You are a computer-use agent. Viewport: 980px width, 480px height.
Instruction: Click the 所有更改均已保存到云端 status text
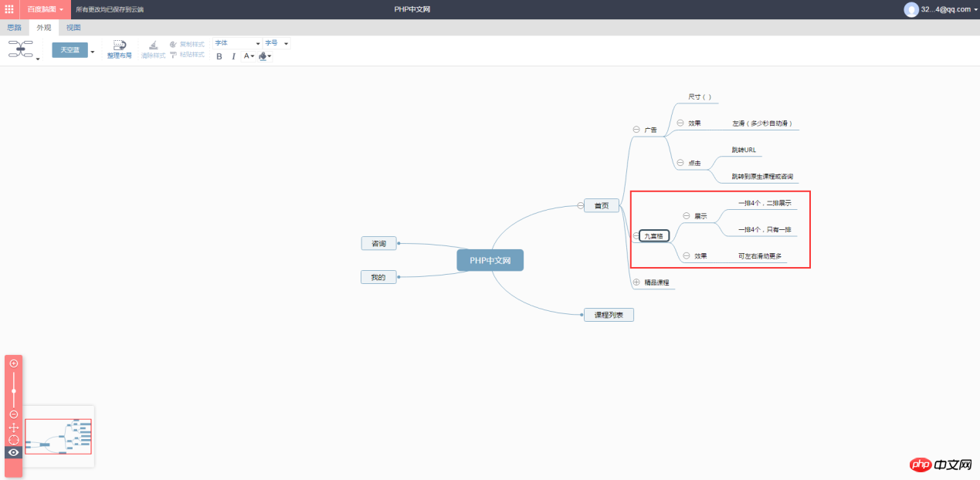[x=110, y=9]
